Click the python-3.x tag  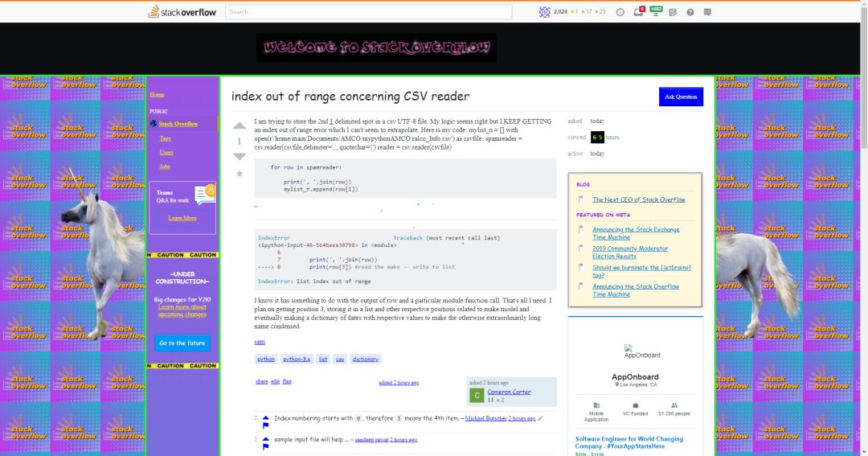(x=297, y=359)
